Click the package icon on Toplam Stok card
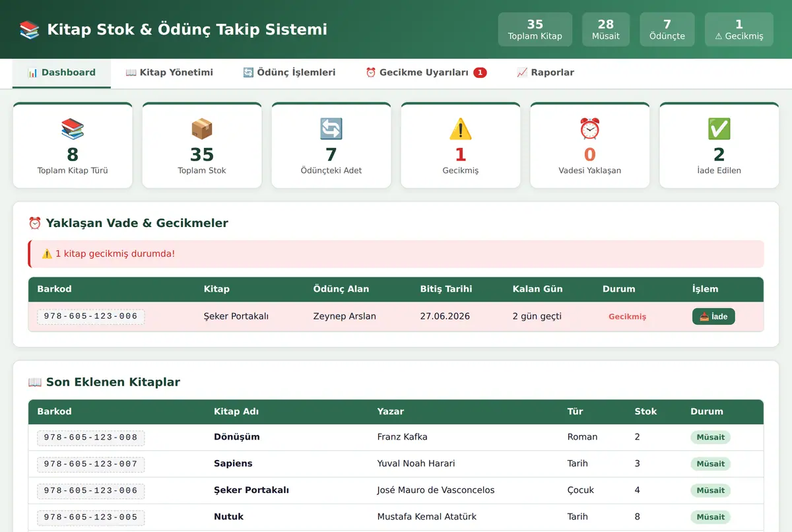The image size is (792, 532). (202, 129)
